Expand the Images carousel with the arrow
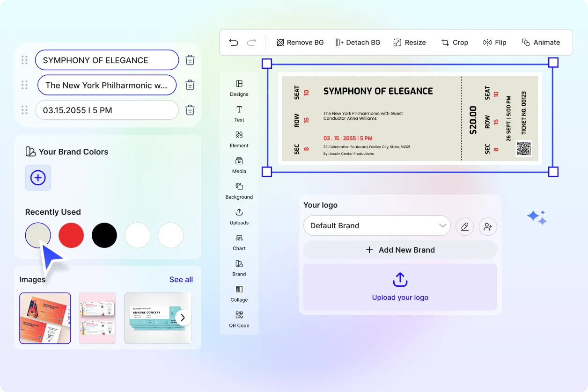The width and height of the screenshot is (588, 392). [x=183, y=317]
